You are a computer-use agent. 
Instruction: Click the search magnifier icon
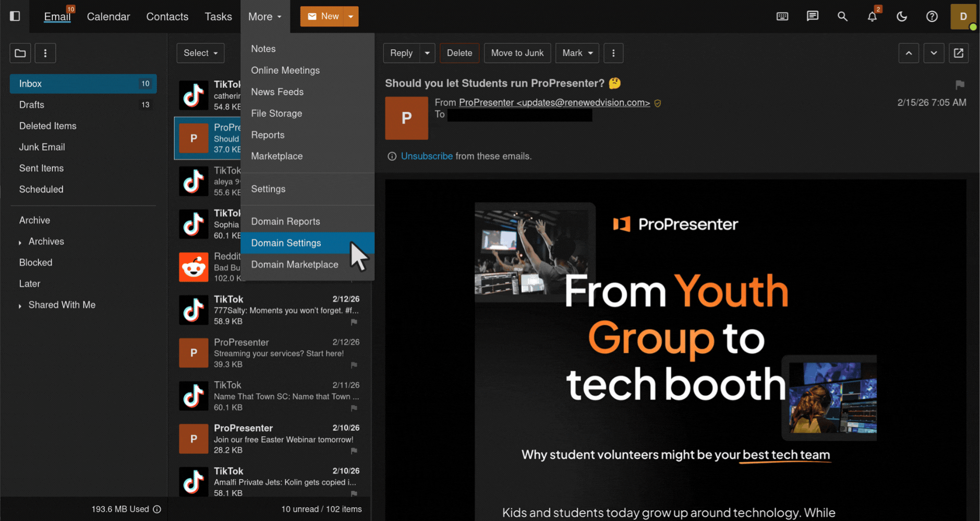842,16
